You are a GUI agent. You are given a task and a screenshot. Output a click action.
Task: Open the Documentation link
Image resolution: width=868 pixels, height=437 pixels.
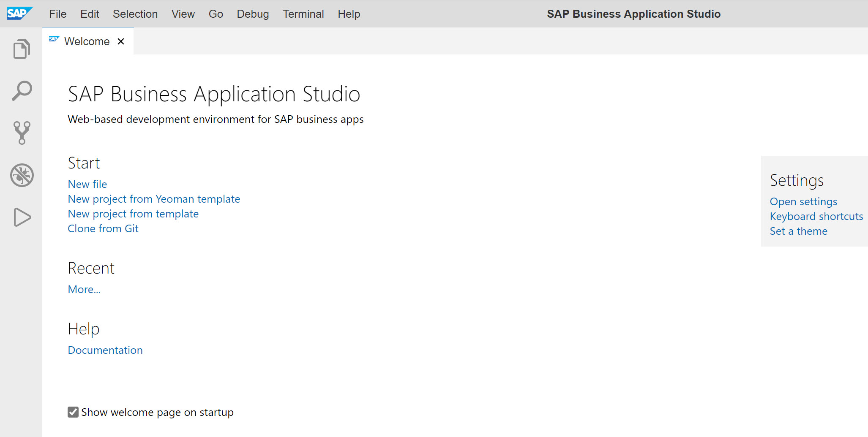click(x=105, y=350)
